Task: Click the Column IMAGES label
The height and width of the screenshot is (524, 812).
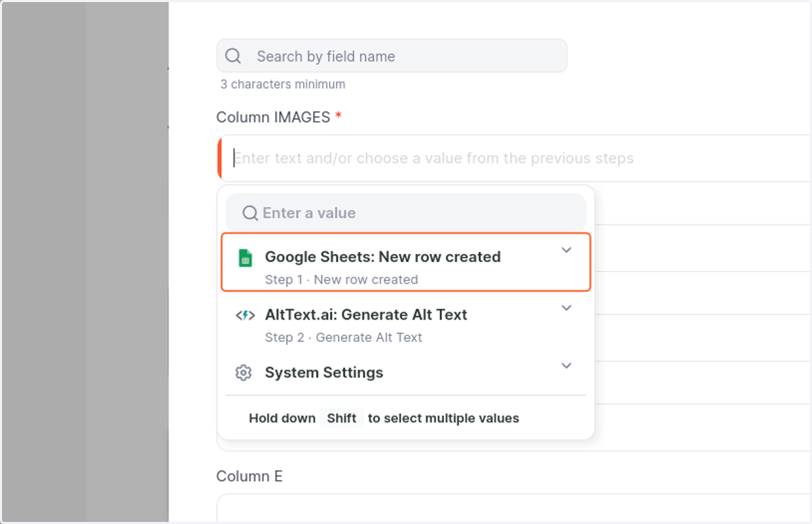Action: [273, 117]
